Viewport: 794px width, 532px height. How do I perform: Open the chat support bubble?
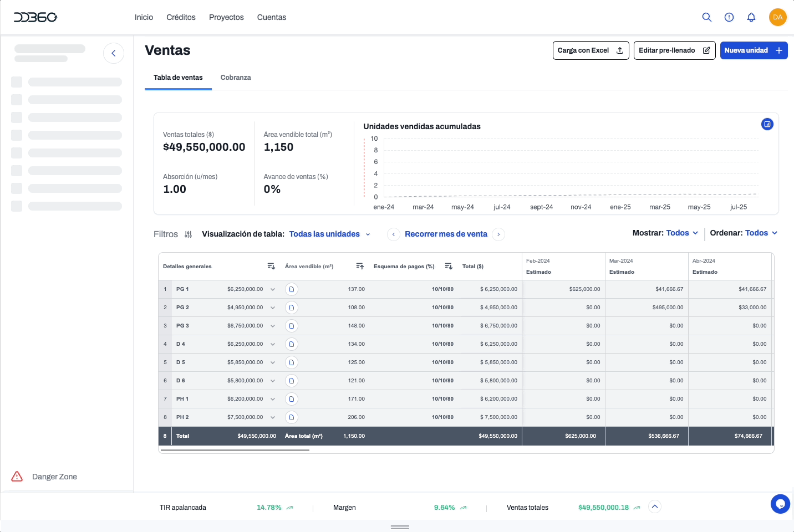pos(780,504)
